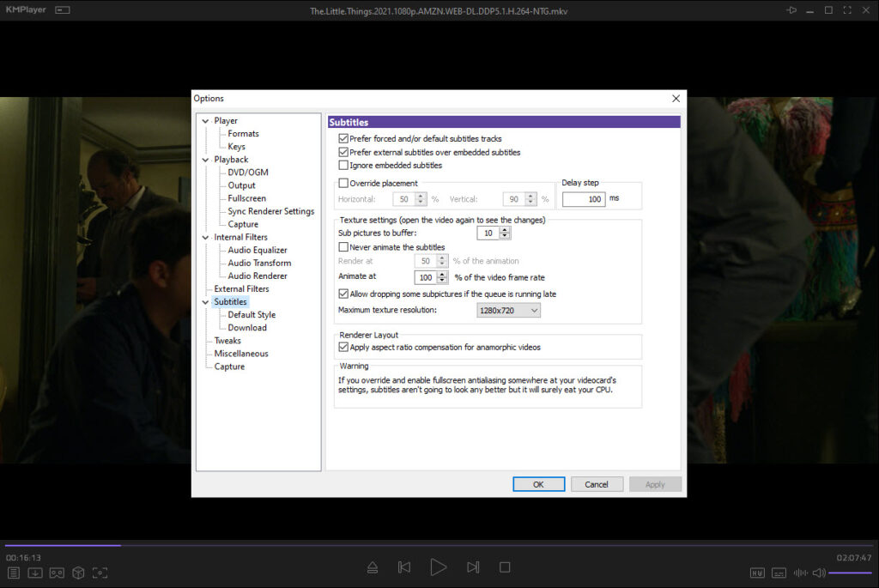Image resolution: width=879 pixels, height=588 pixels.
Task: Click the Stop playback square icon
Action: click(x=505, y=567)
